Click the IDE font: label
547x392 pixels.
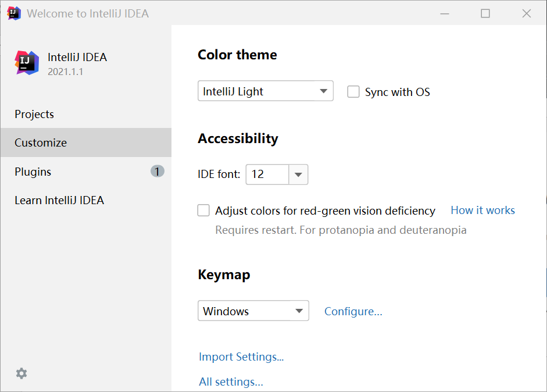point(219,174)
